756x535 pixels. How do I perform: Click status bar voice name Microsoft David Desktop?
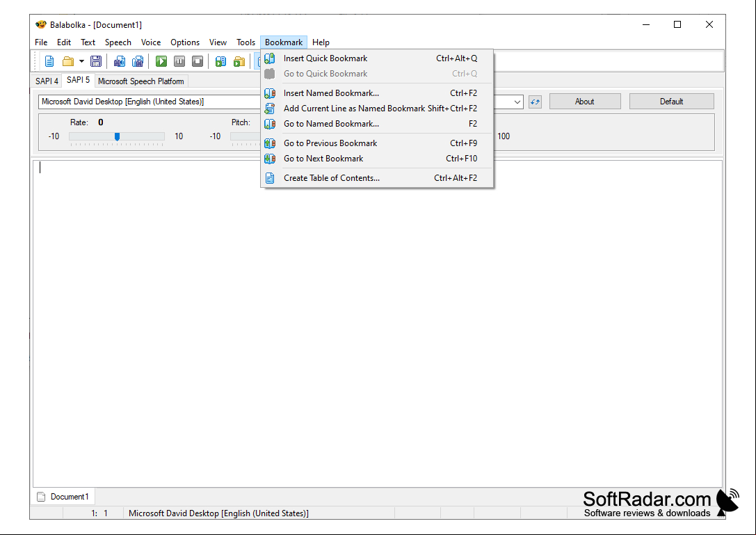coord(218,513)
